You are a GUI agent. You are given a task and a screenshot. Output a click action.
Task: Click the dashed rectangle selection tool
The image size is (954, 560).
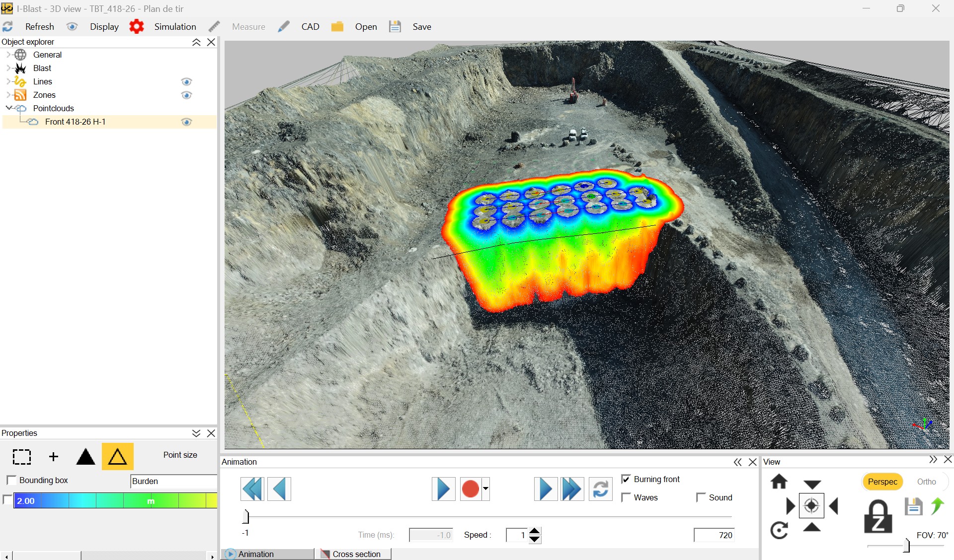coord(22,456)
